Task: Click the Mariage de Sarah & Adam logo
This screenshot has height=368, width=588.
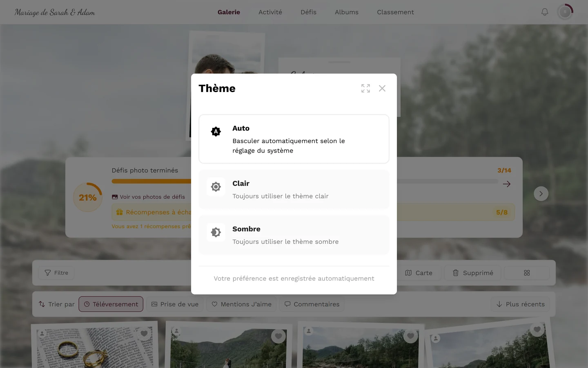Action: pos(55,12)
